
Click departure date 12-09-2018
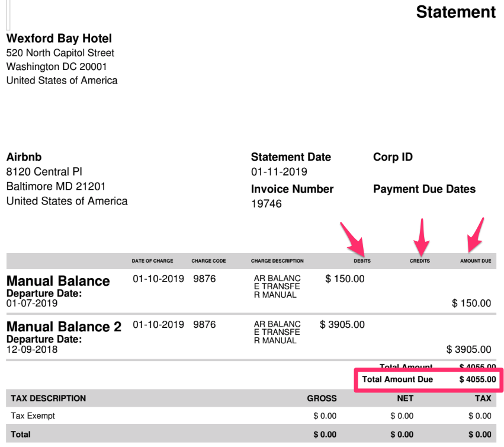32,349
